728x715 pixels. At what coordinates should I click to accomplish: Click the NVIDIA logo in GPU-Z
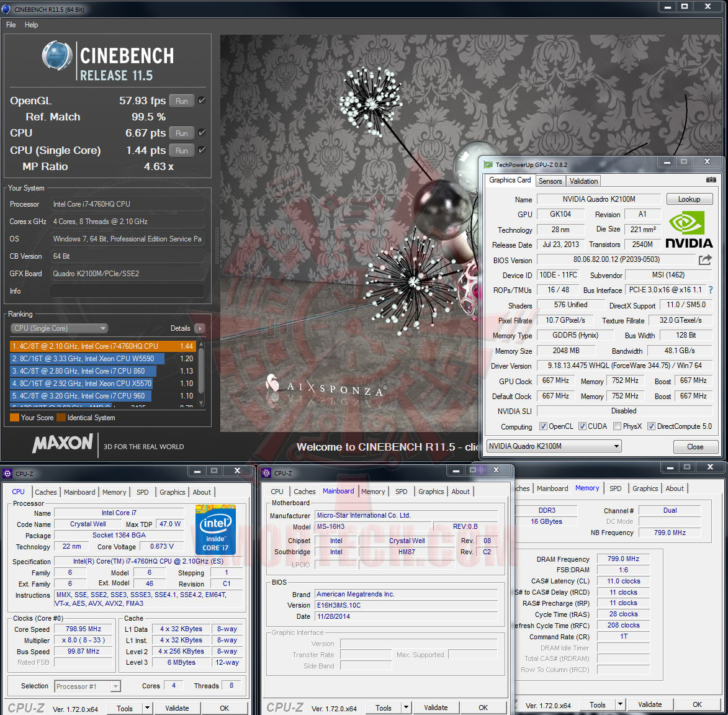point(689,230)
